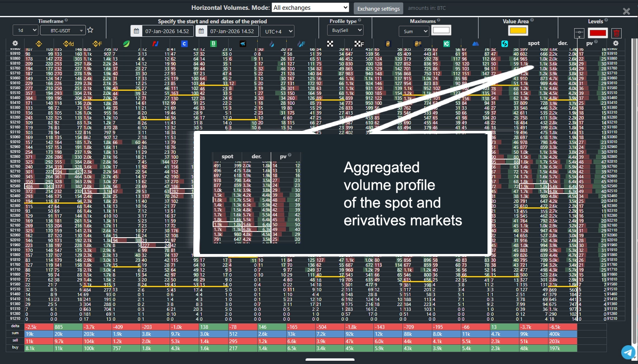Add BTC-USDT to favorites with star

click(90, 30)
